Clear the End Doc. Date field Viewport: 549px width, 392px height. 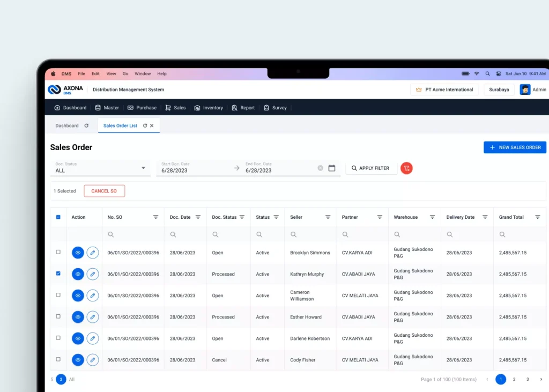[320, 168]
